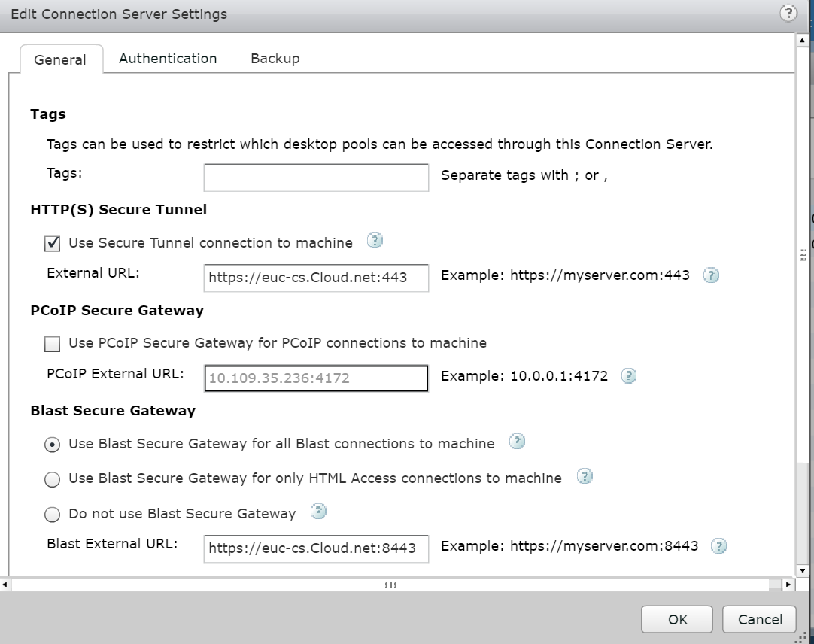Click the Blast External URL text box
Image resolution: width=814 pixels, height=644 pixels.
click(315, 549)
